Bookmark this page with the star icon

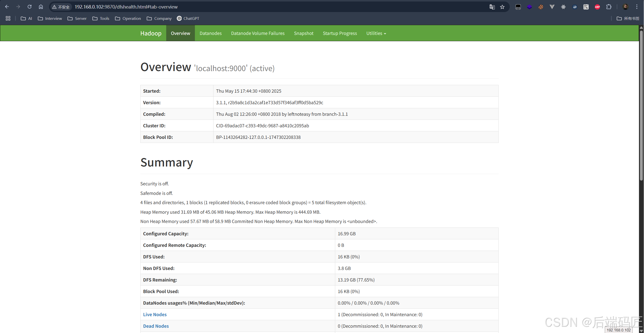(502, 7)
